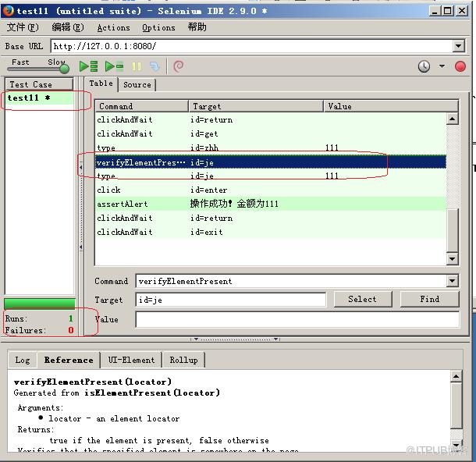This screenshot has width=476, height=462.
Task: Click the Select button
Action: pyautogui.click(x=363, y=300)
